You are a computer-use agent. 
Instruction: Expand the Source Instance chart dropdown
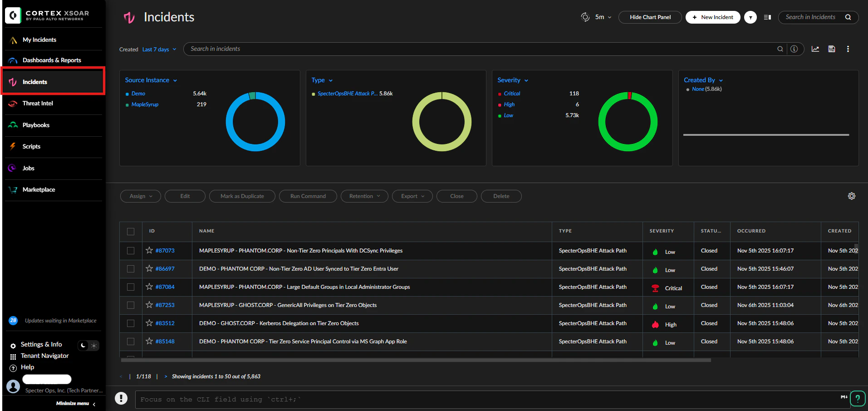151,80
